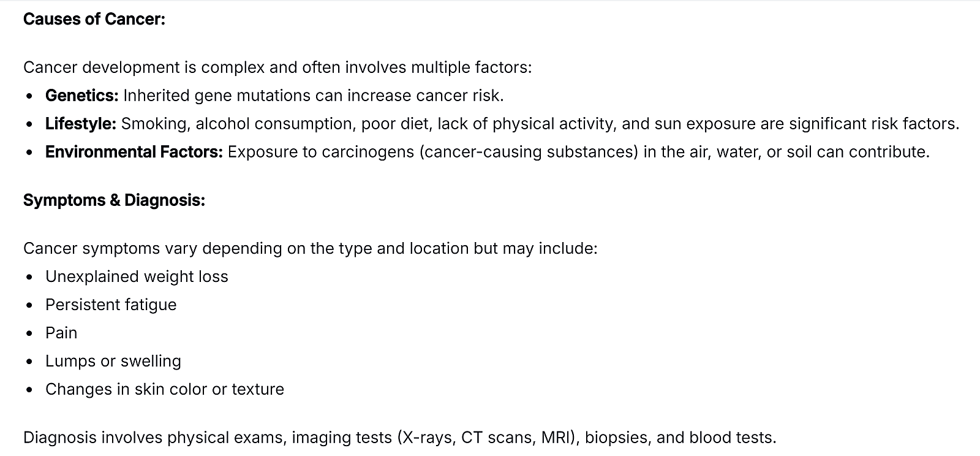Click the 'Pain' bullet item
Viewport: 980px width, 456px height.
pos(61,333)
